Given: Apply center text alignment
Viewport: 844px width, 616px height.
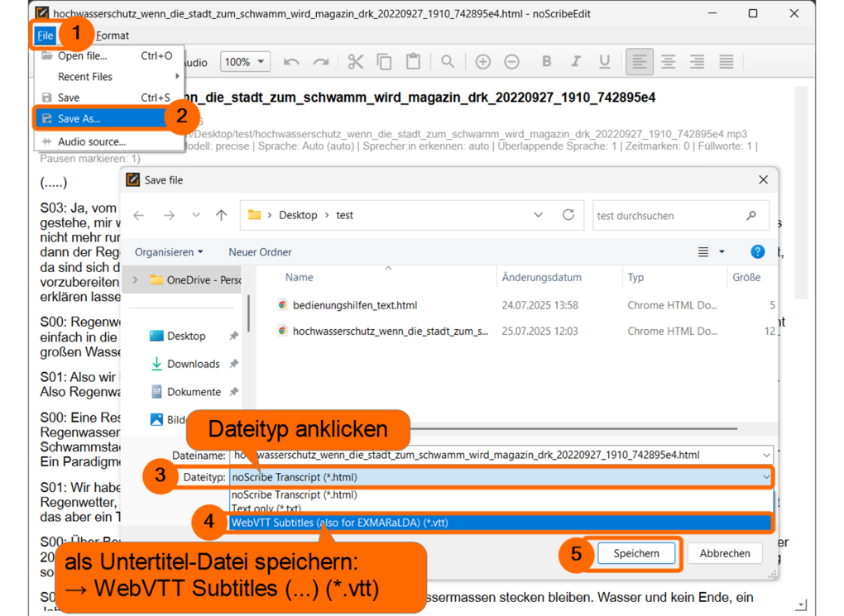Looking at the screenshot, I should click(668, 61).
